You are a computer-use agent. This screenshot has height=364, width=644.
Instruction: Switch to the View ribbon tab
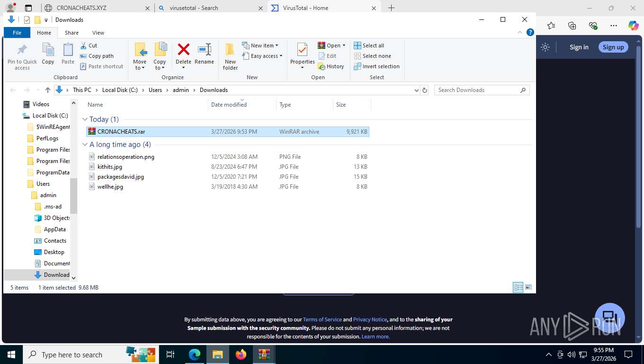(x=98, y=33)
